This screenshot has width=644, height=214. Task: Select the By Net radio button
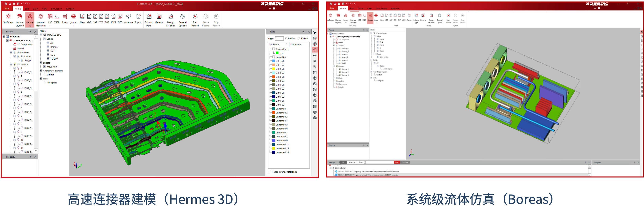286,39
